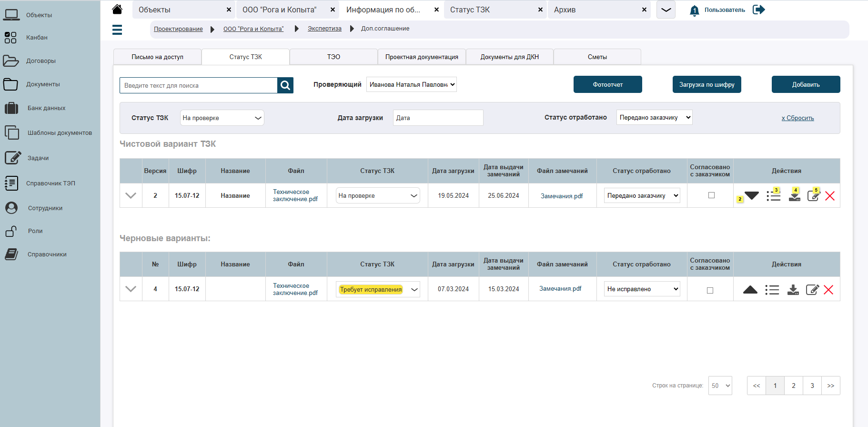Open draft Техническое заключение.pdf link
The image size is (868, 427).
pyautogui.click(x=295, y=289)
